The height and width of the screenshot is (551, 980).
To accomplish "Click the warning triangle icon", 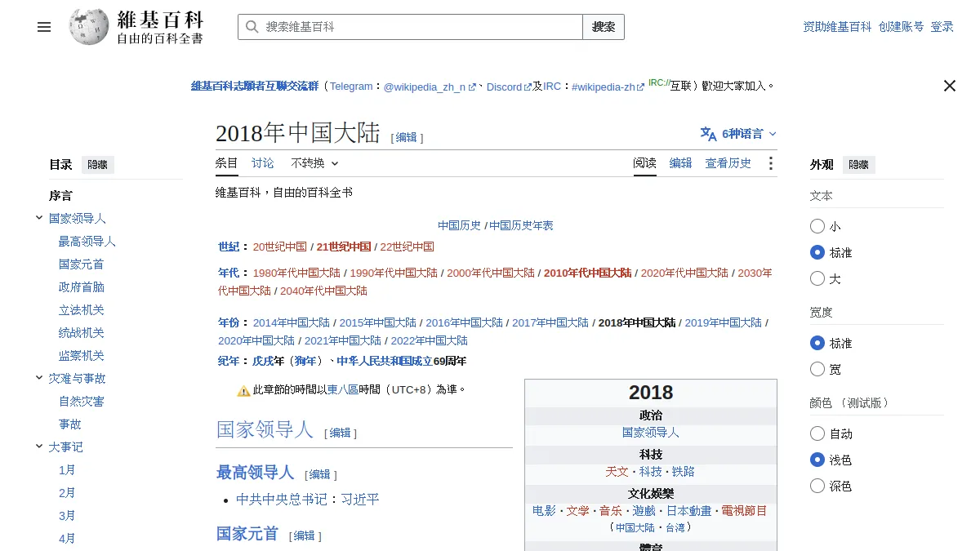I will (243, 391).
